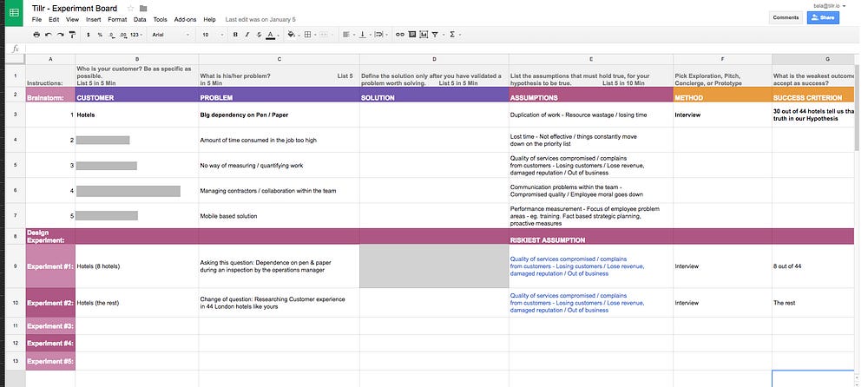Image resolution: width=868 pixels, height=387 pixels.
Task: Open the text wrapping dropdown
Action: 380,35
